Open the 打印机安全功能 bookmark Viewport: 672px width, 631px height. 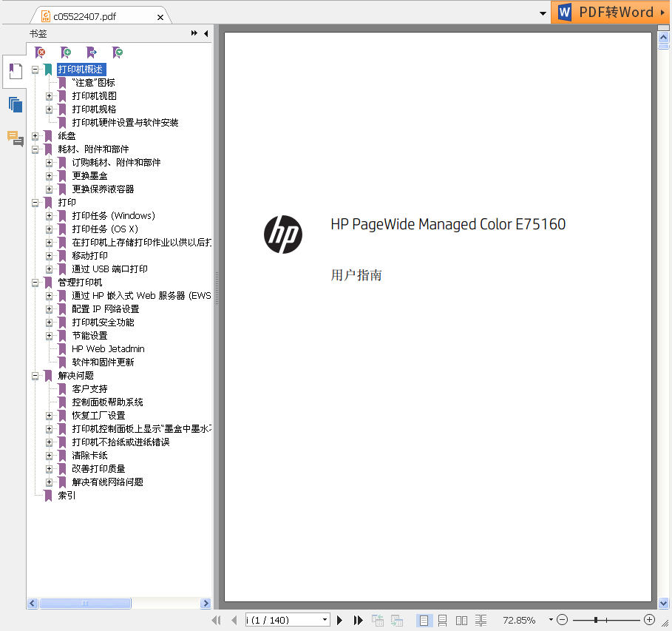[x=103, y=322]
